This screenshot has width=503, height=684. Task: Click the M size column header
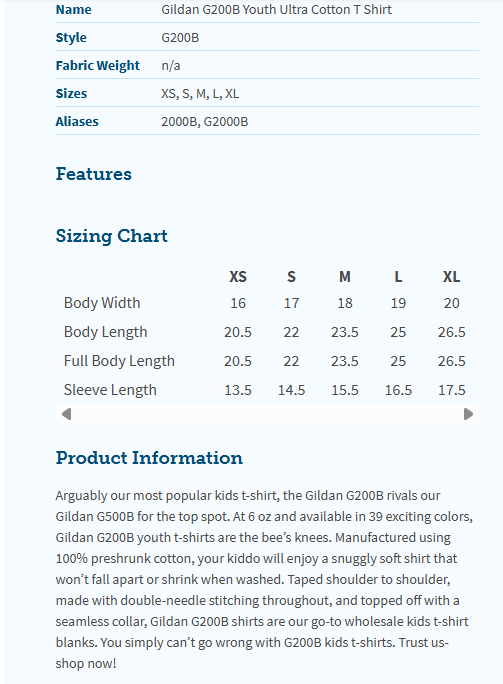(345, 277)
